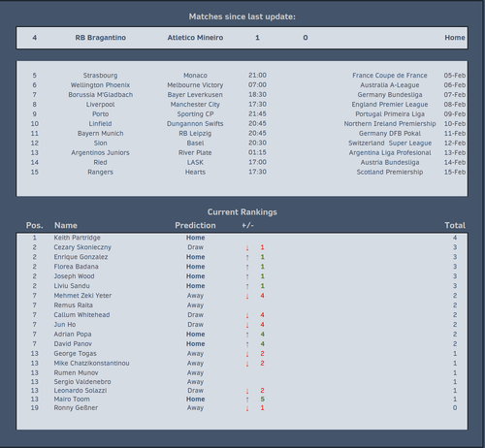This screenshot has width=485, height=448.
Task: Click the 'Matches since last update:' heading
Action: (242, 16)
